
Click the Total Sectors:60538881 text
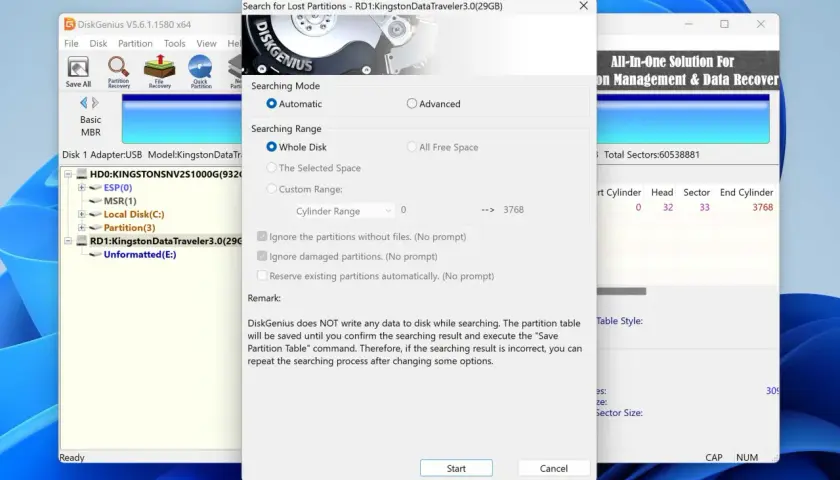pyautogui.click(x=652, y=154)
